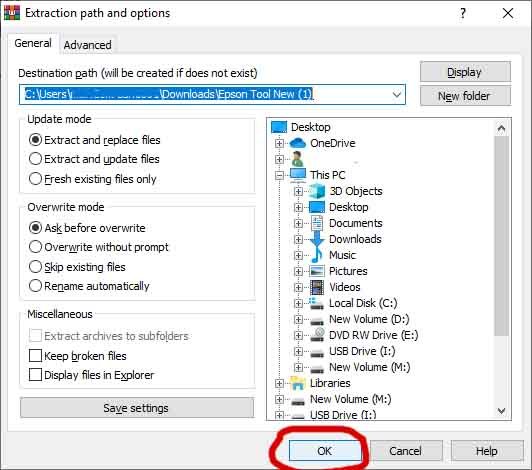
Task: Click the New folder button
Action: [465, 96]
